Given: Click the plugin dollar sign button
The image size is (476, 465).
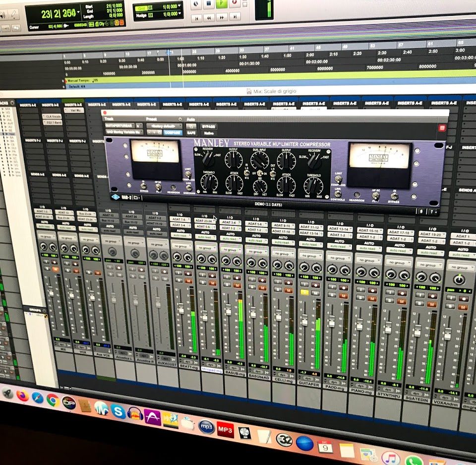Looking at the screenshot, I should [x=421, y=211].
